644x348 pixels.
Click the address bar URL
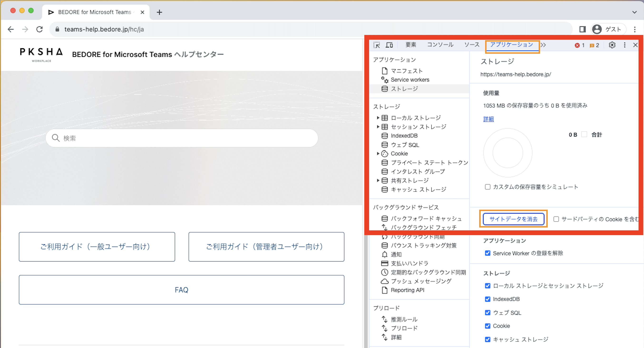(x=104, y=29)
